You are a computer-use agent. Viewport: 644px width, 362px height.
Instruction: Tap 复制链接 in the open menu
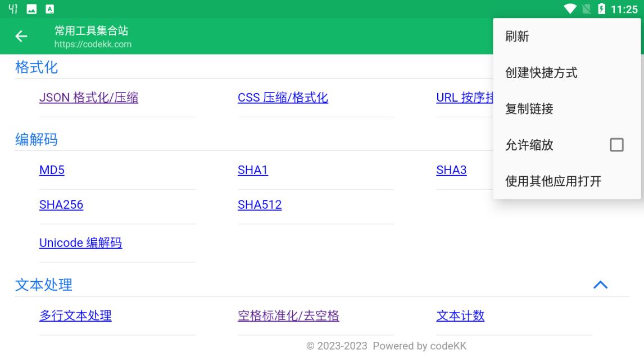click(x=529, y=109)
